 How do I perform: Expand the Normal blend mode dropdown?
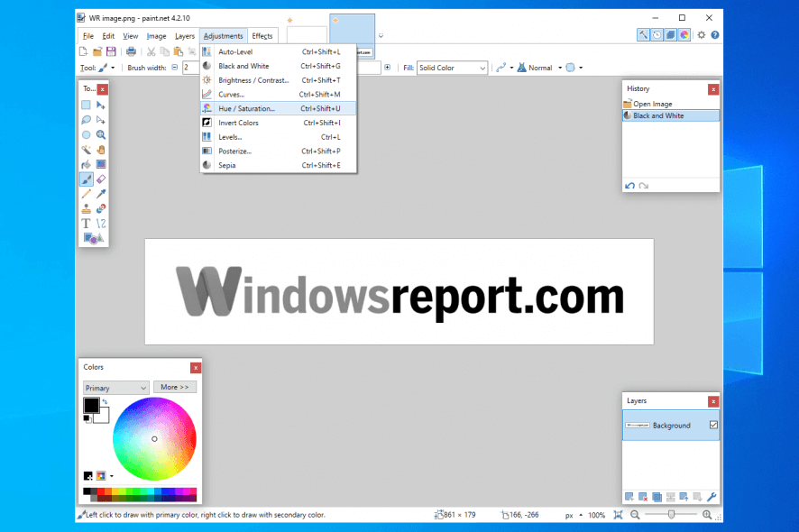click(560, 68)
